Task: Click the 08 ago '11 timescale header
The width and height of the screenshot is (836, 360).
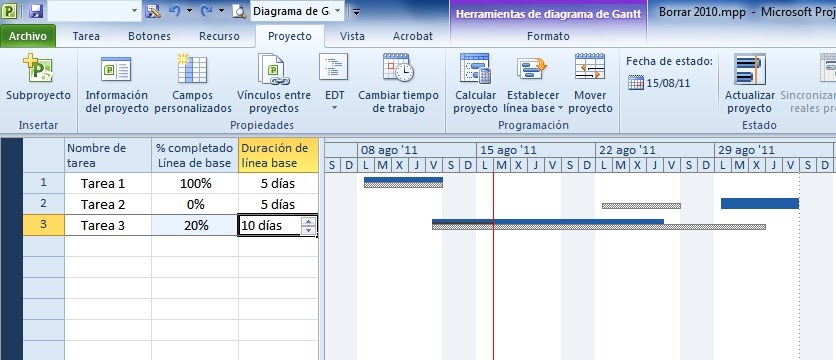Action: point(416,150)
